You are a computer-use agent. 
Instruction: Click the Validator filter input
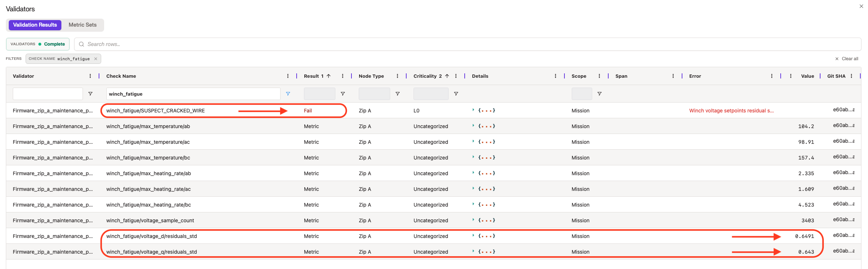(x=48, y=94)
